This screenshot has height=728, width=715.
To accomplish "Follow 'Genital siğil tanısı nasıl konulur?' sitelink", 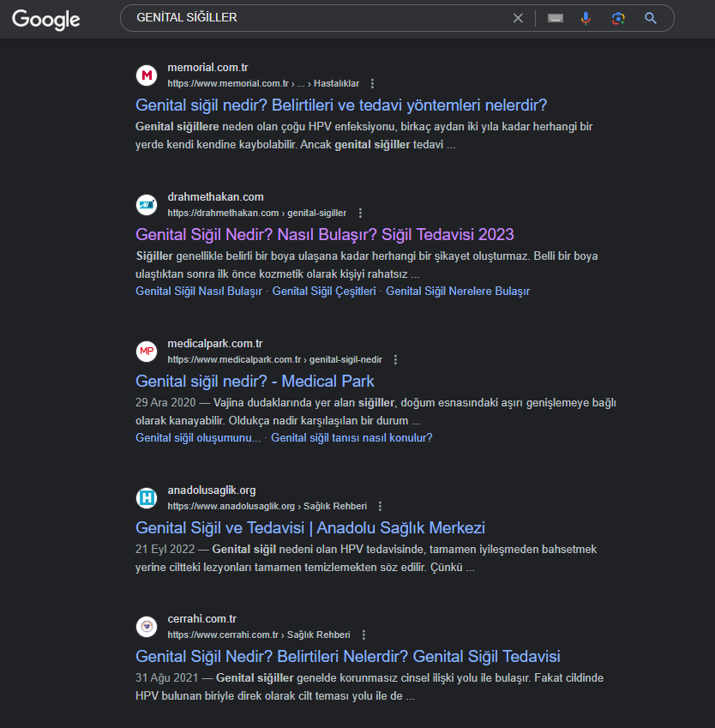I will click(x=351, y=438).
